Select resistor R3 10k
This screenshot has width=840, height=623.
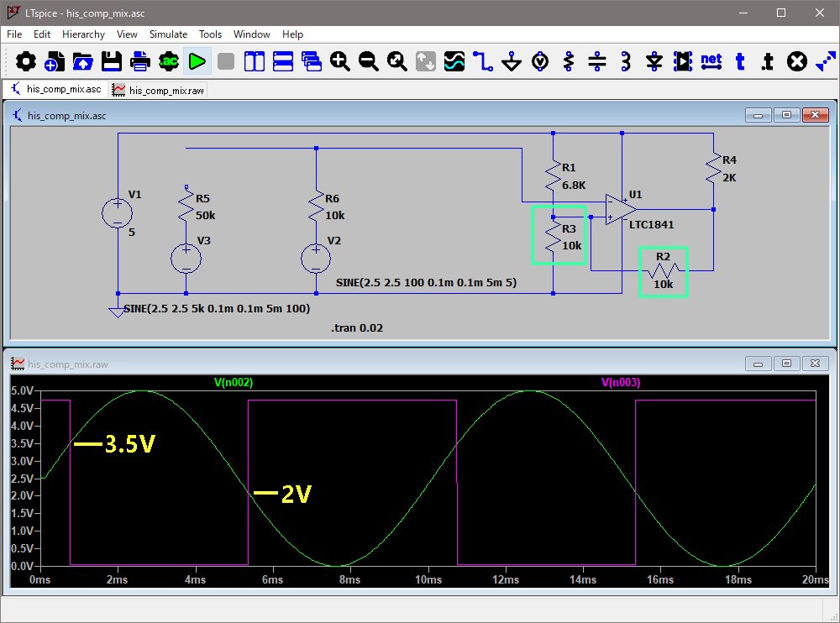pyautogui.click(x=553, y=236)
